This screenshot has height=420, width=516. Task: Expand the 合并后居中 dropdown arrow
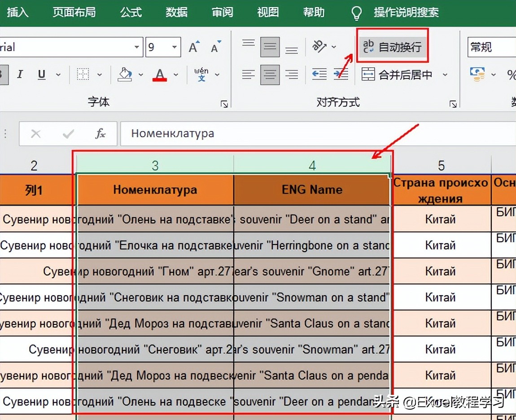point(445,75)
